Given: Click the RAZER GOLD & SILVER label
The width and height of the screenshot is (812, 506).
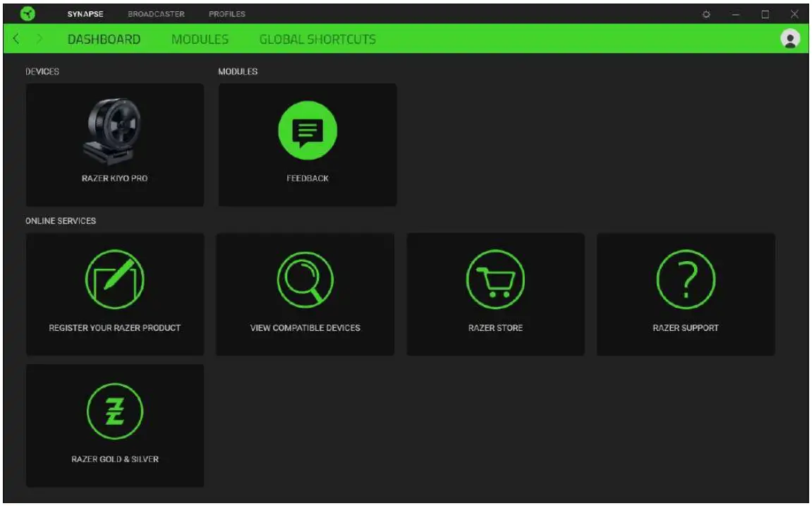Looking at the screenshot, I should point(115,459).
